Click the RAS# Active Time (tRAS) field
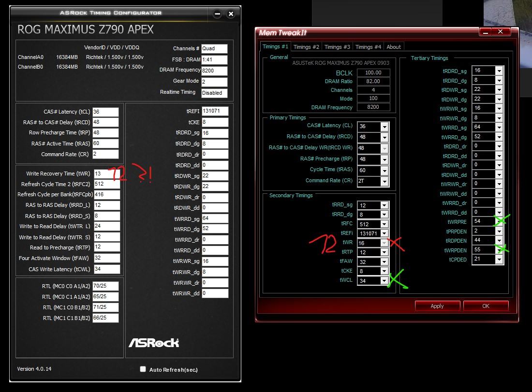 (x=105, y=144)
